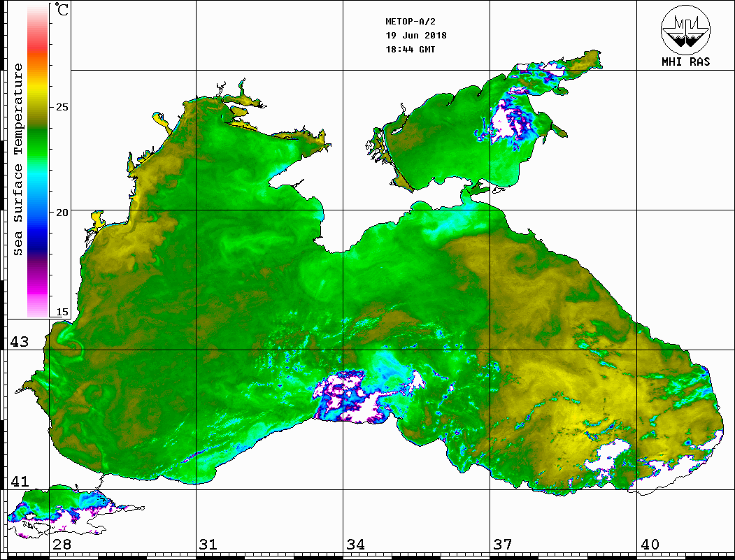This screenshot has width=735, height=560.
Task: Select the 'METOP-A/2' satellite label
Action: click(410, 22)
